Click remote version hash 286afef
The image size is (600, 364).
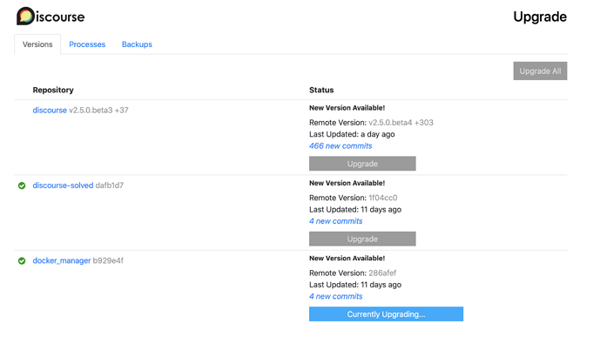[382, 273]
